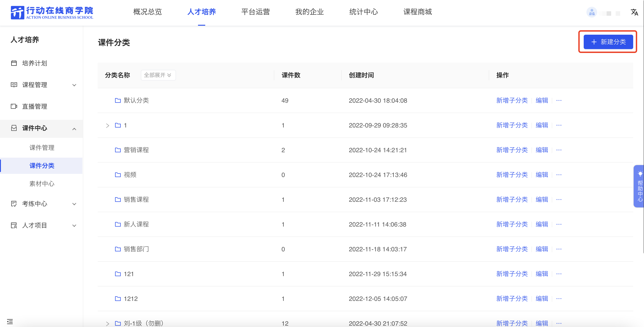Click the Action Online Business School logo
Viewport: 644px width, 327px height.
coord(52,13)
